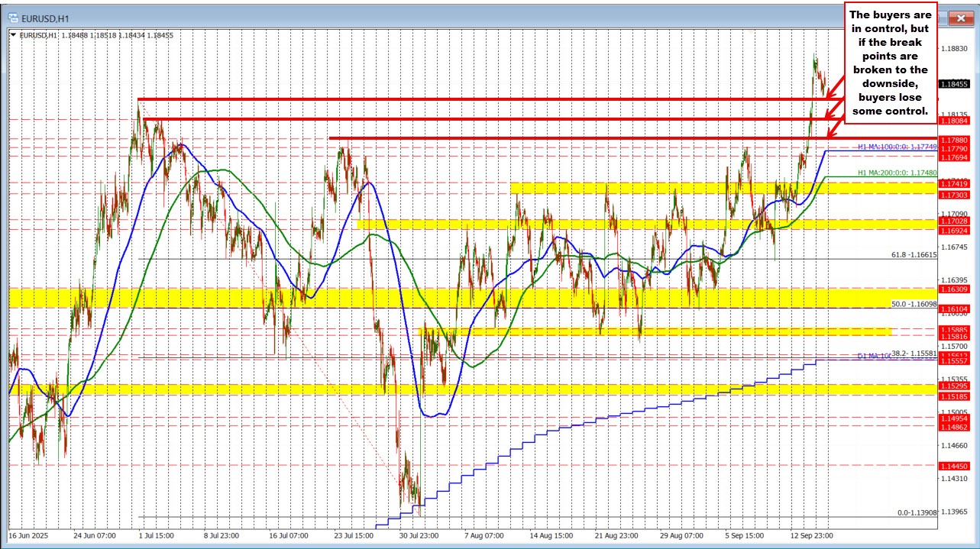980x549 pixels.
Task: Click the 1.14310 price axis label
Action: point(956,479)
